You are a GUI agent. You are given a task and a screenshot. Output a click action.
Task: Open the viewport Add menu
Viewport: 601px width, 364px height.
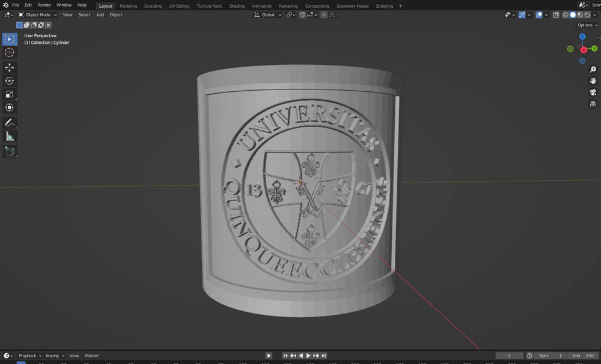coord(100,15)
